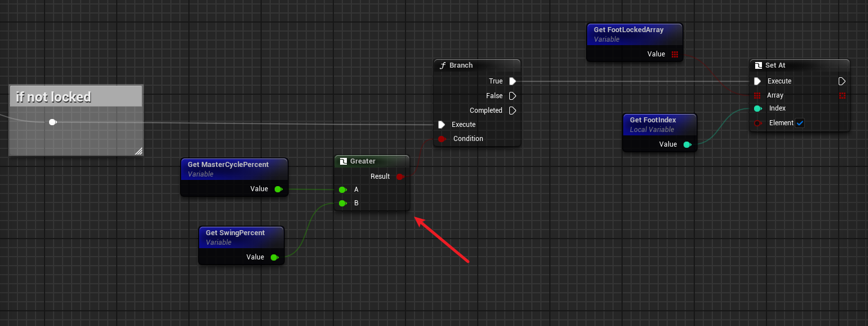Select the Branch node title
Image resolution: width=868 pixels, height=326 pixels.
(x=461, y=65)
